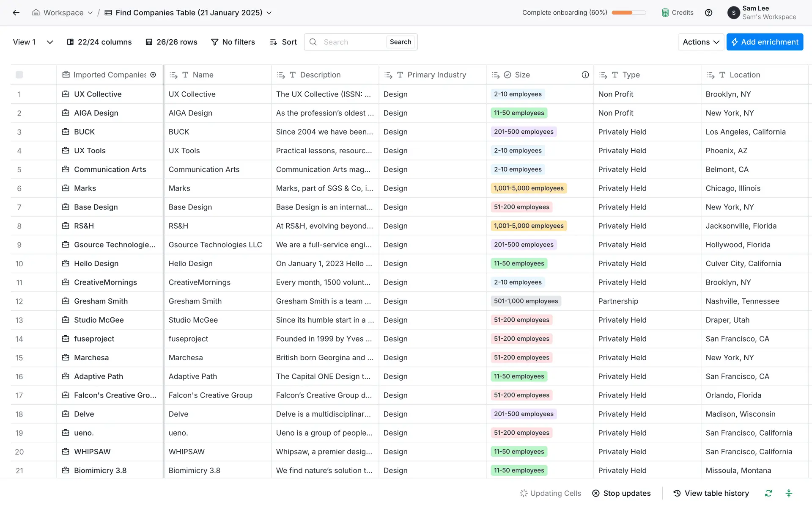Click the onboarding progress bar
This screenshot has height=508, width=812.
(x=628, y=13)
